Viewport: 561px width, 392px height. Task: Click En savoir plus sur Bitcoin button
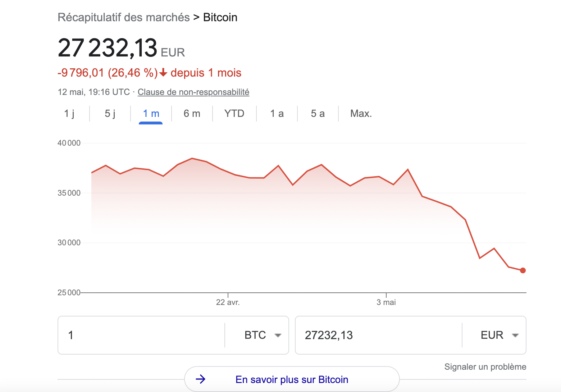[x=292, y=379]
